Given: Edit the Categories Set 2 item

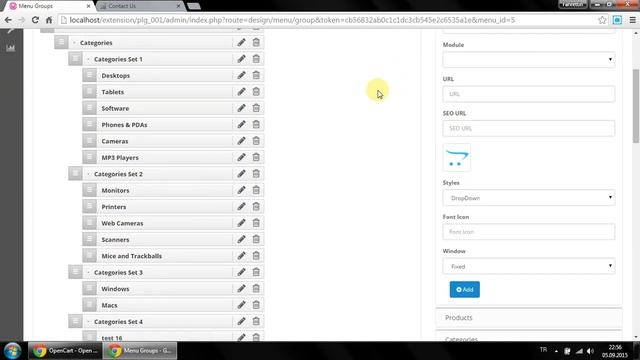Looking at the screenshot, I should coord(241,174).
